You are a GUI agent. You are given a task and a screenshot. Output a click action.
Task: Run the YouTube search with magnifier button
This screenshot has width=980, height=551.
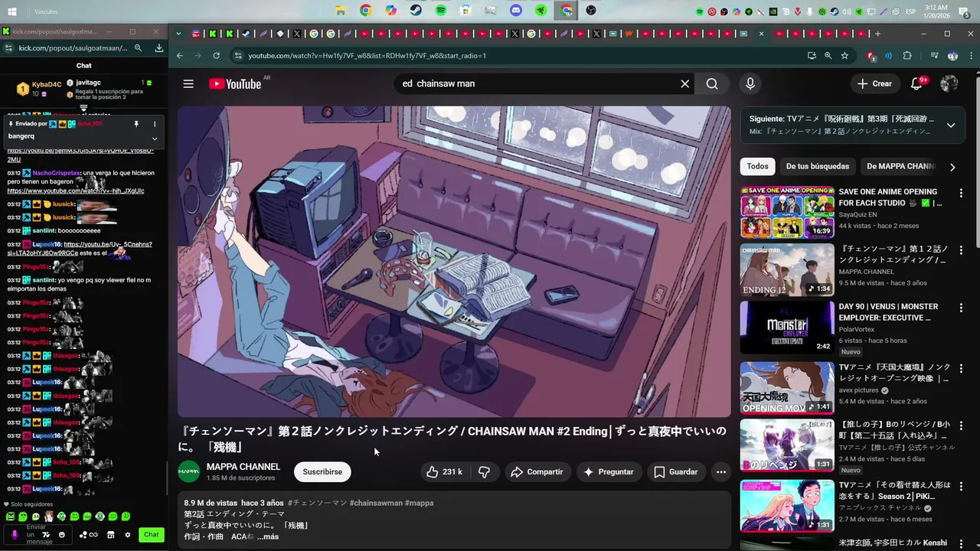coord(712,83)
